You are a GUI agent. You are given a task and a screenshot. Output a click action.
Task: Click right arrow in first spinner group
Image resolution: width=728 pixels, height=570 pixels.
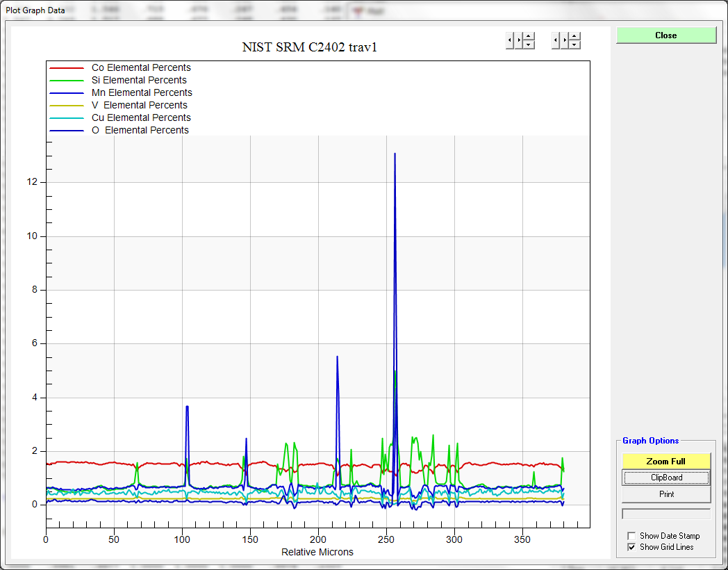pos(518,41)
